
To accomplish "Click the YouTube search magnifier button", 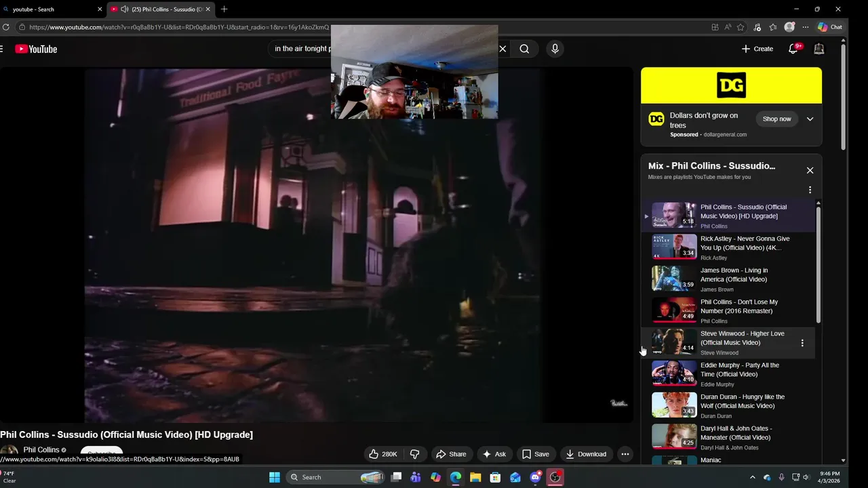I will pos(524,49).
